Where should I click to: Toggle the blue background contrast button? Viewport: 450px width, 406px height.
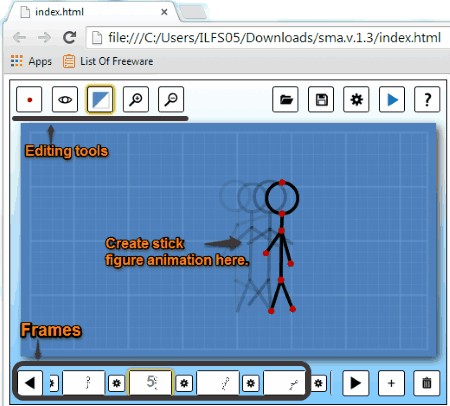[x=100, y=99]
